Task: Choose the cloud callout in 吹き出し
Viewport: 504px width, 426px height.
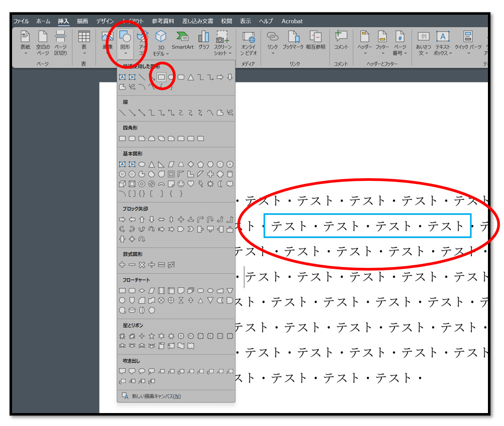Action: tap(152, 371)
